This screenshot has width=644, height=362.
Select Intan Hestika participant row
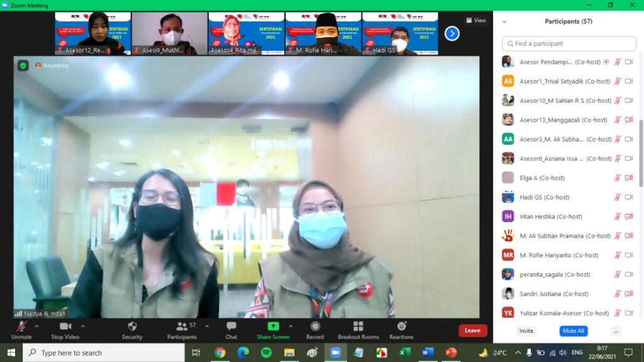[569, 217]
